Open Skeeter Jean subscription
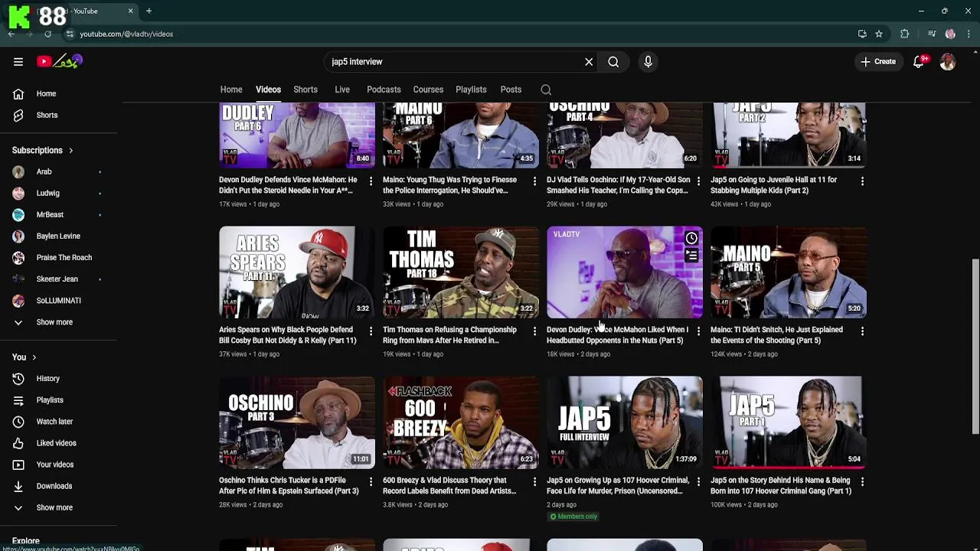The height and width of the screenshot is (551, 980). [x=58, y=279]
